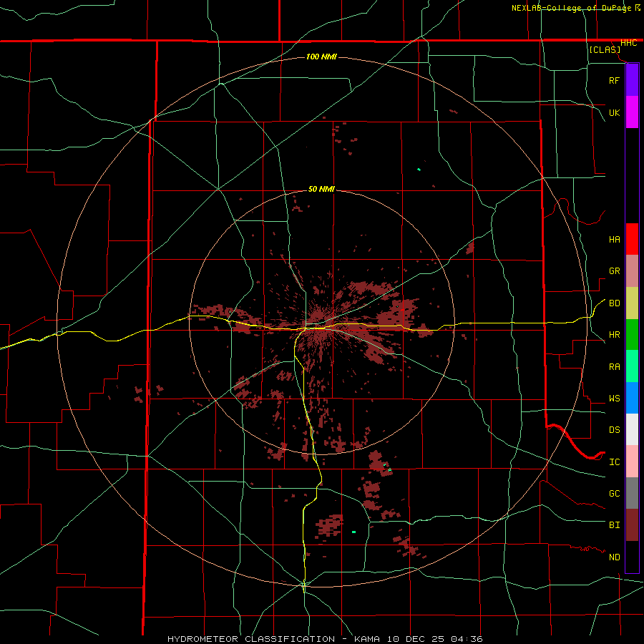
Task: Click the "IC" legend label
Action: [614, 462]
